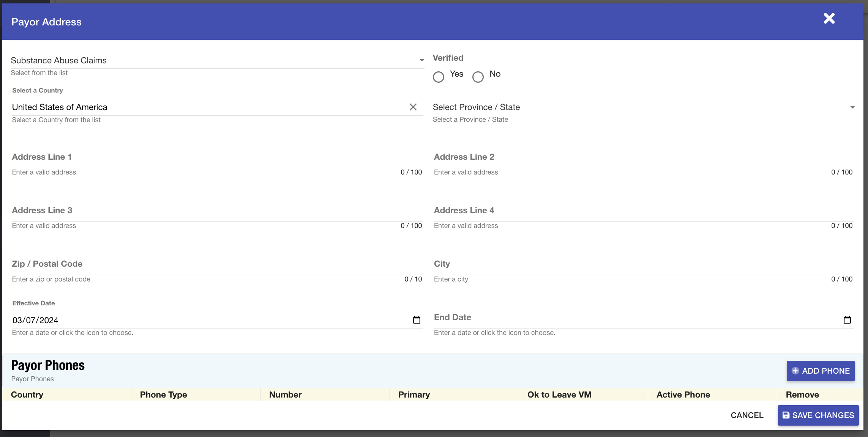Click into Address Line 2 field
This screenshot has height=437, width=868.
[x=643, y=159]
